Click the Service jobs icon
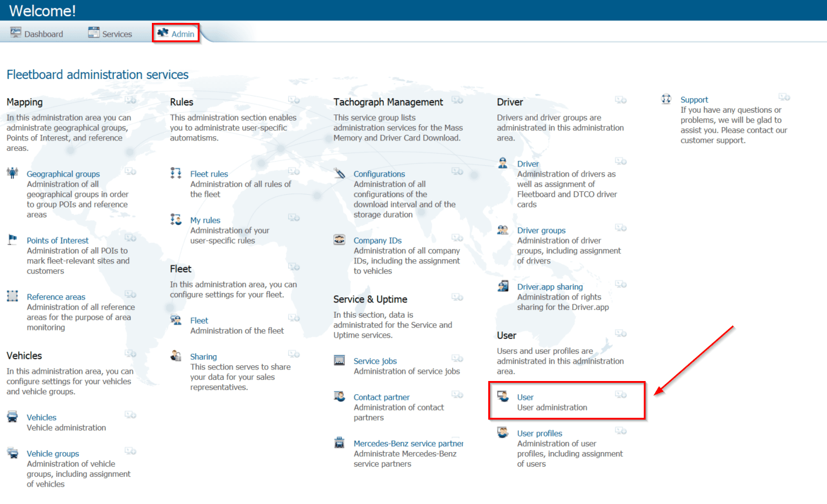 point(339,360)
